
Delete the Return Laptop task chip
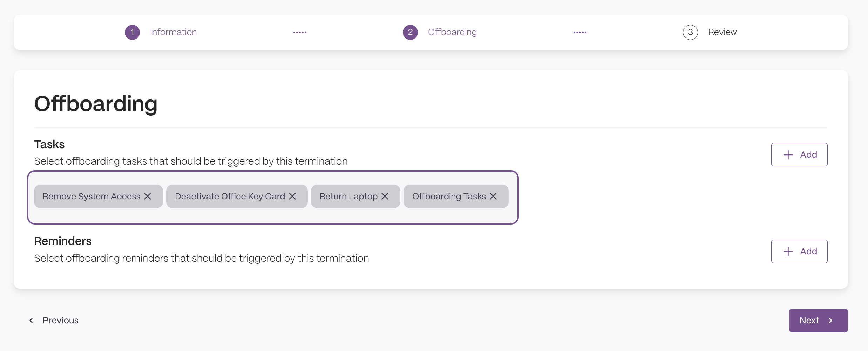tap(385, 196)
